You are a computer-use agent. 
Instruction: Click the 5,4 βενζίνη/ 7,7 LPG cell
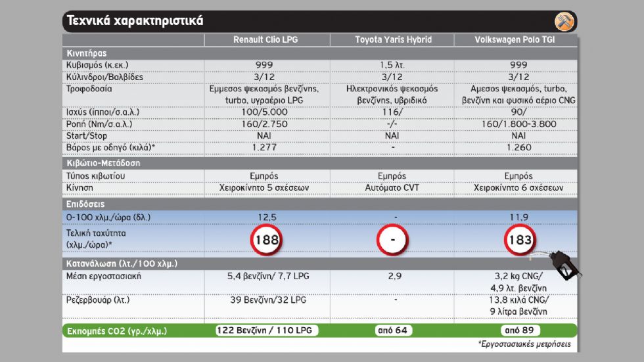pyautogui.click(x=268, y=276)
